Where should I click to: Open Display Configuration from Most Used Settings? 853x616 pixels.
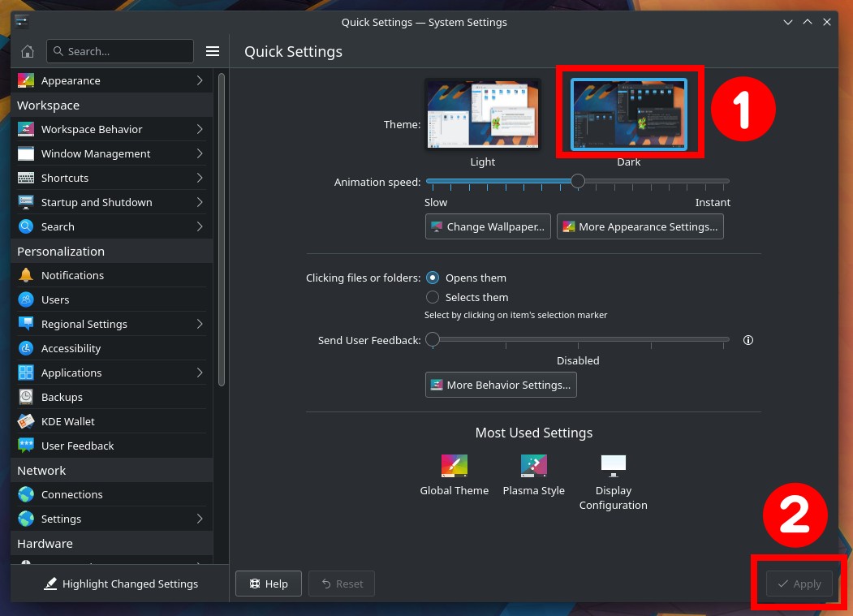click(613, 482)
